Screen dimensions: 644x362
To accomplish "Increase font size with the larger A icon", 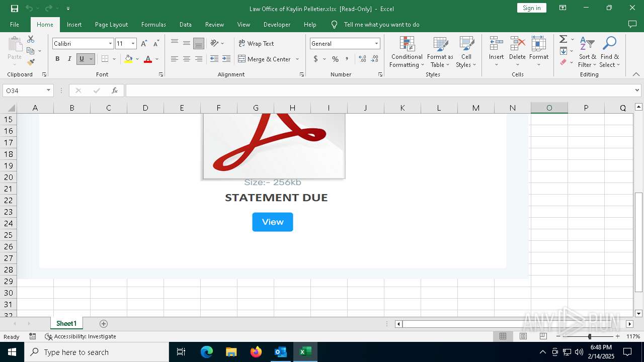I will point(144,44).
